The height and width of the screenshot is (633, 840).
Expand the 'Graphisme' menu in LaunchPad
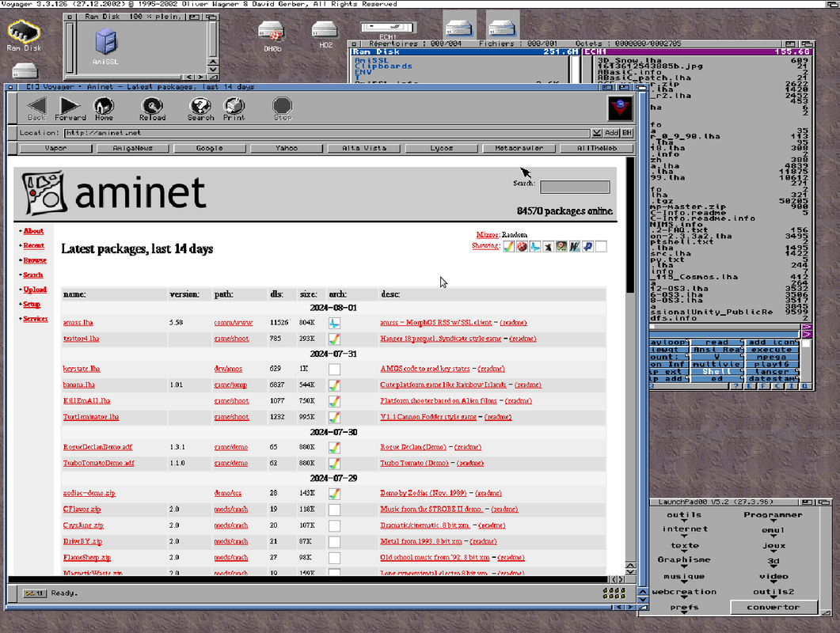pos(684,561)
